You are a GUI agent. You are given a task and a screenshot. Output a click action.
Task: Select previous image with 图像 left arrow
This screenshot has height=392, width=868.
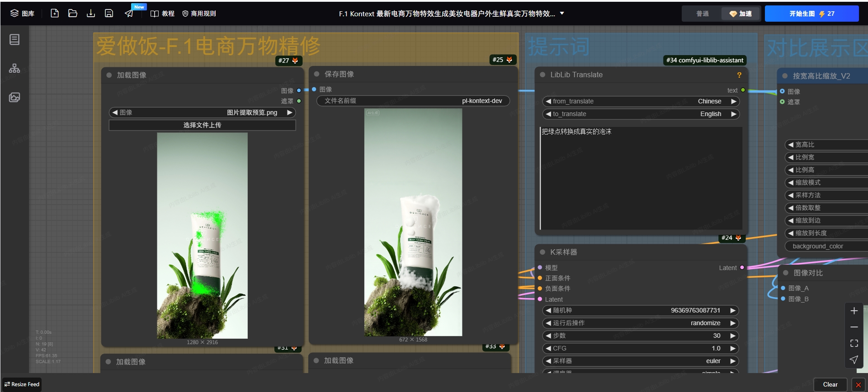(115, 112)
